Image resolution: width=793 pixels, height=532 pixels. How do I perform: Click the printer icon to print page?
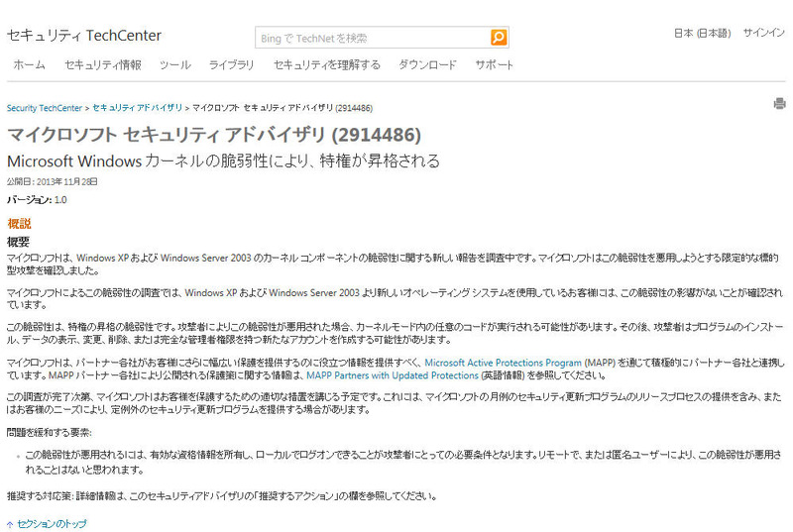point(779,103)
